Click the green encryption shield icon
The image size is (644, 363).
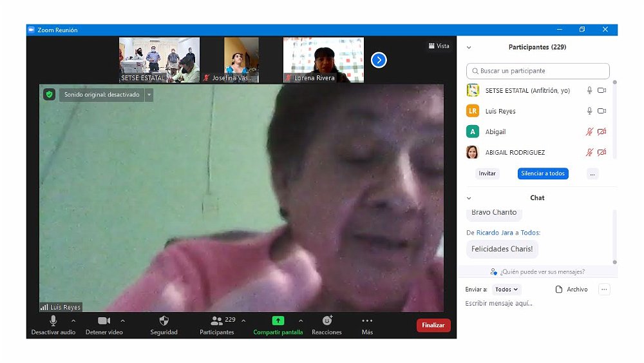(x=49, y=95)
